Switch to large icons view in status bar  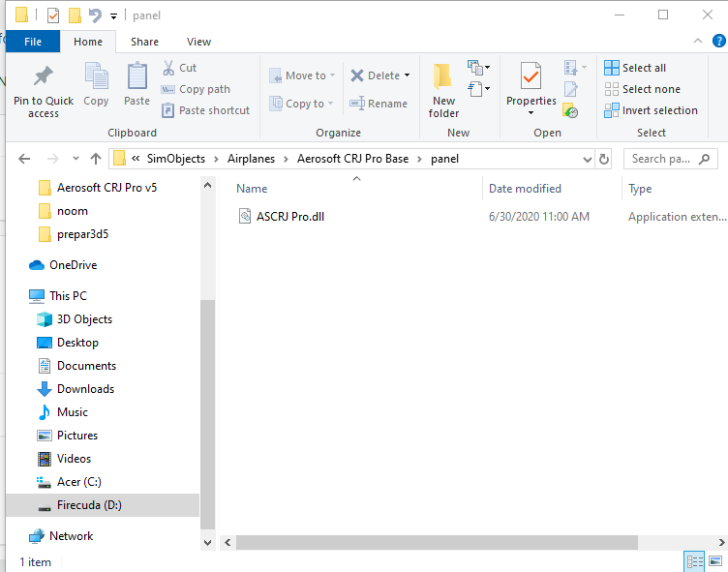coord(715,561)
